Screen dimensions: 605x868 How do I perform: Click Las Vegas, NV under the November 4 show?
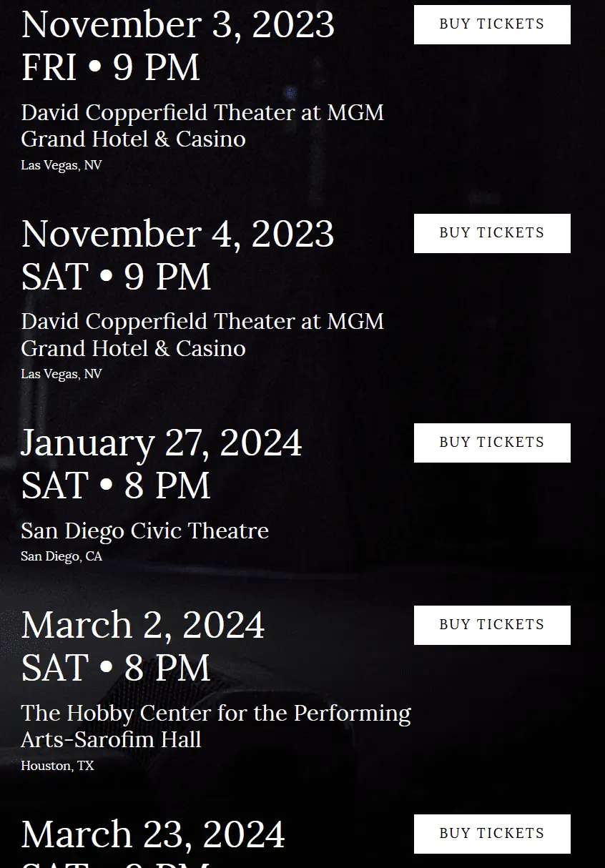pyautogui.click(x=62, y=374)
